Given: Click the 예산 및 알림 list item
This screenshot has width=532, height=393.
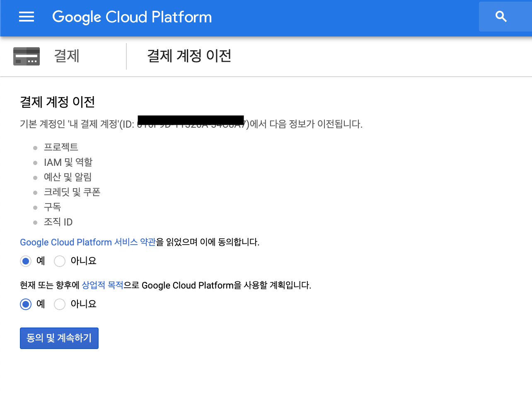Looking at the screenshot, I should tap(68, 177).
